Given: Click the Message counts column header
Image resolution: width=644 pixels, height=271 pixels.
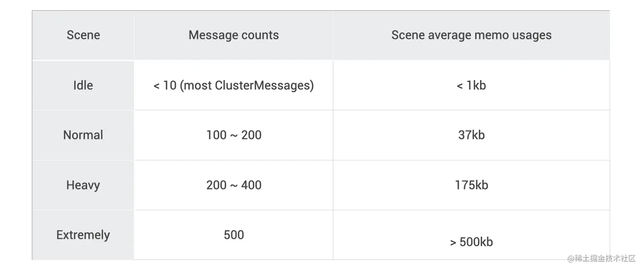Looking at the screenshot, I should click(233, 35).
